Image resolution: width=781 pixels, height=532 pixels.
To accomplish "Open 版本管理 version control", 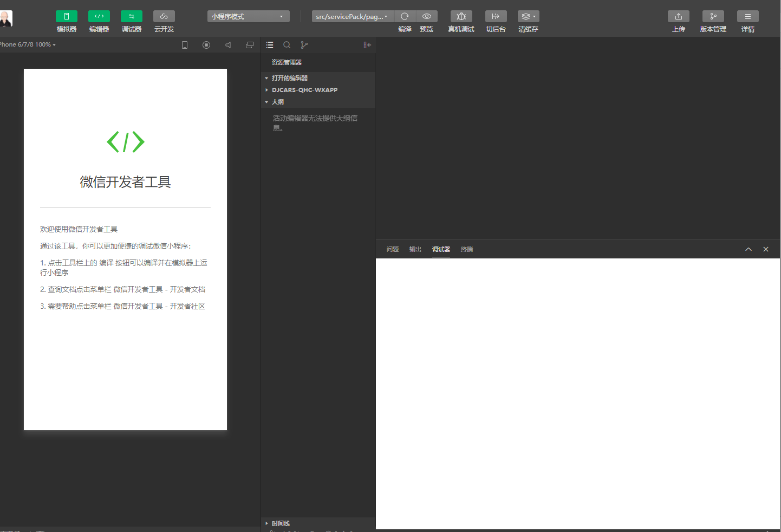I will 713,16.
